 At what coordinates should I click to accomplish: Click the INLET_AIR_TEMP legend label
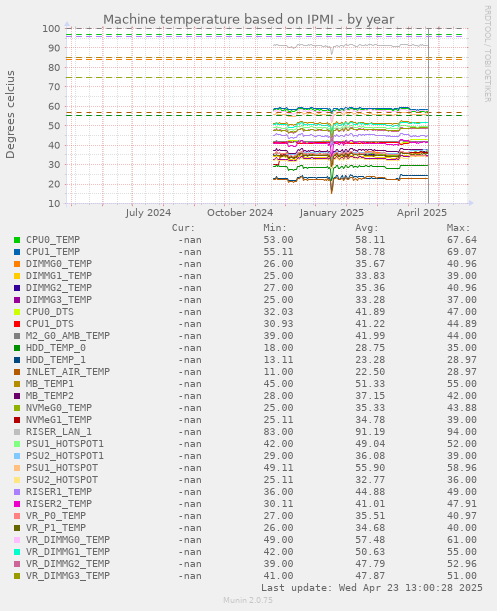pos(68,372)
